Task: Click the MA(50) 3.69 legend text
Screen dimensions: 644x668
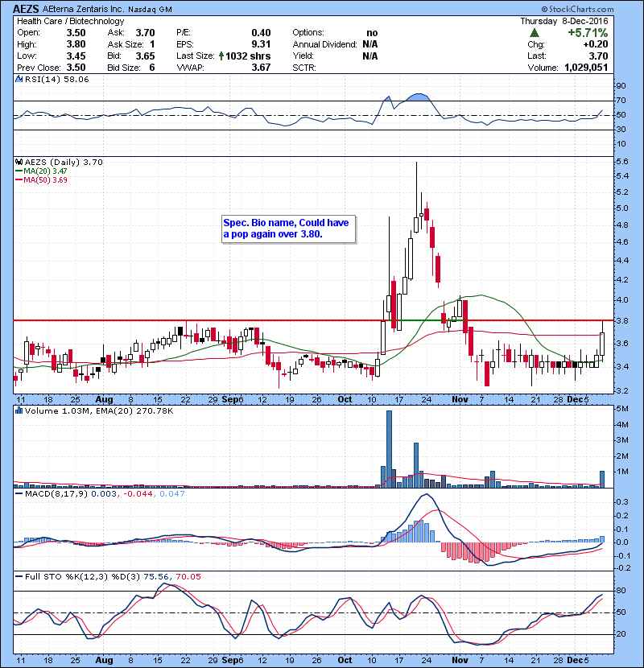Action: click(x=45, y=179)
